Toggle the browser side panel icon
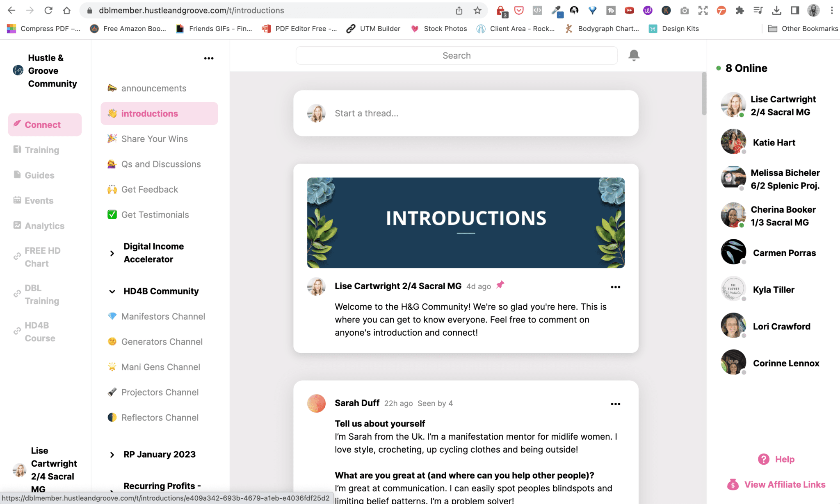The height and width of the screenshot is (504, 840). 795,10
